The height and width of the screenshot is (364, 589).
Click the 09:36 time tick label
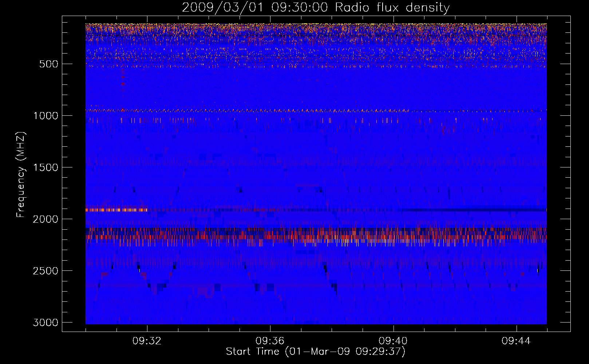tap(270, 341)
